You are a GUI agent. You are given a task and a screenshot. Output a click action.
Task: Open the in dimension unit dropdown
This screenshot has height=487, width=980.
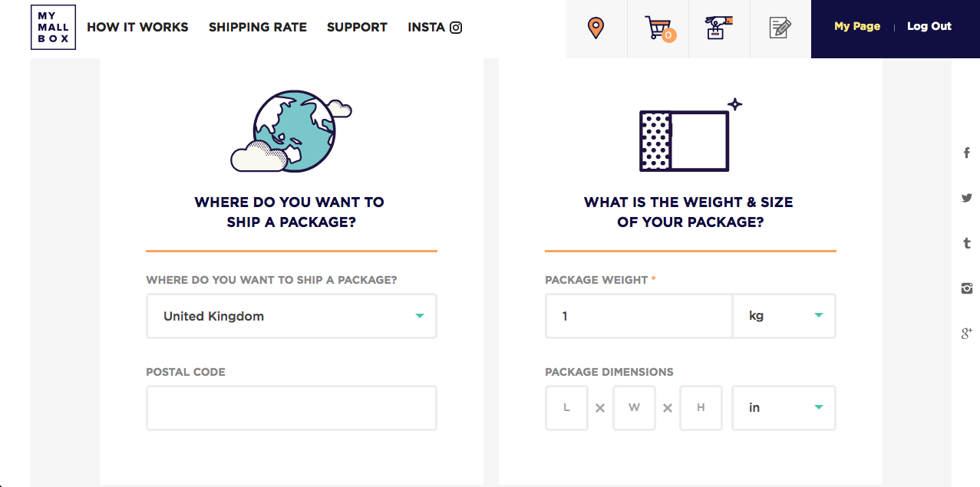coord(784,408)
